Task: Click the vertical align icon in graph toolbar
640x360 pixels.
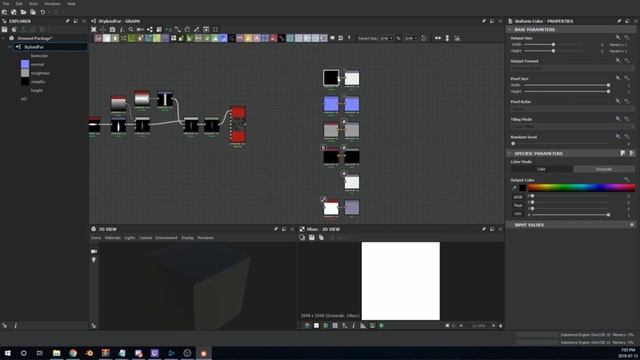Action: (447, 38)
